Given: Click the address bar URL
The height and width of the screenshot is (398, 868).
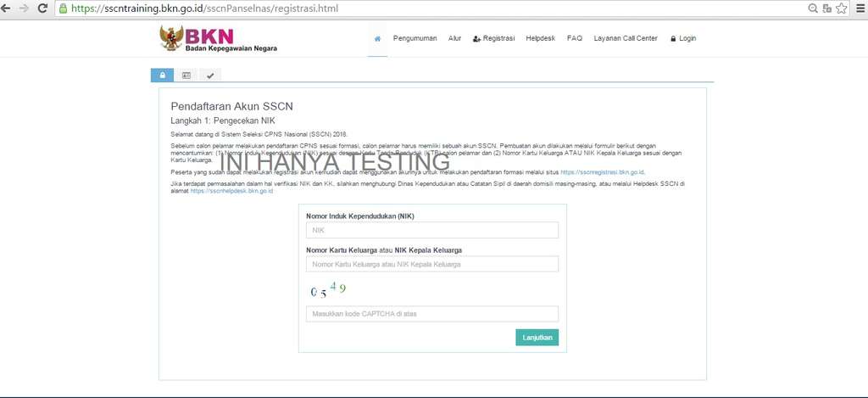Looking at the screenshot, I should pos(204,8).
